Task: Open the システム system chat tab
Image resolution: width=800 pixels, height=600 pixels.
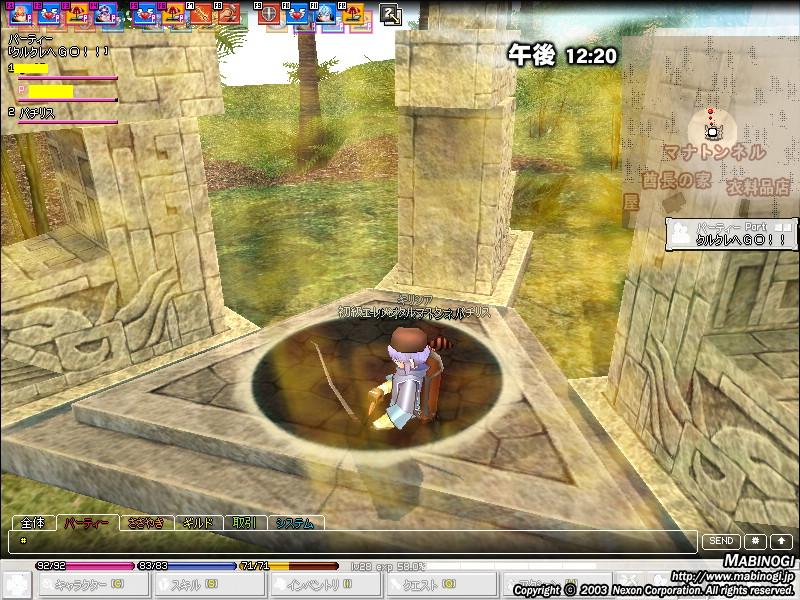Action: click(x=295, y=523)
